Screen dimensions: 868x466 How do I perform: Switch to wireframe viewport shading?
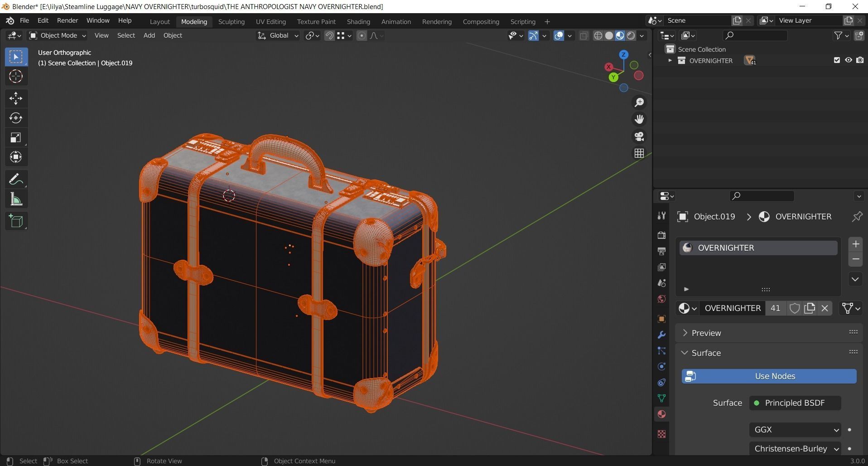point(598,35)
